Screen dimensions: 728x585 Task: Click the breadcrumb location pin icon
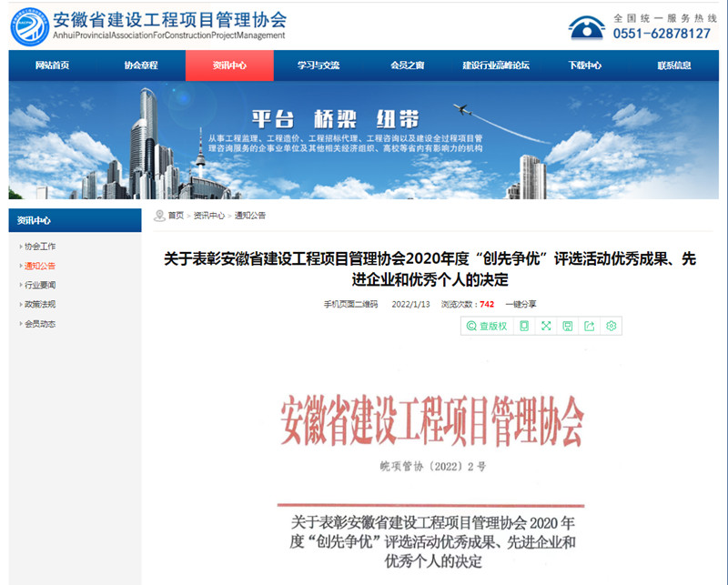(x=160, y=216)
